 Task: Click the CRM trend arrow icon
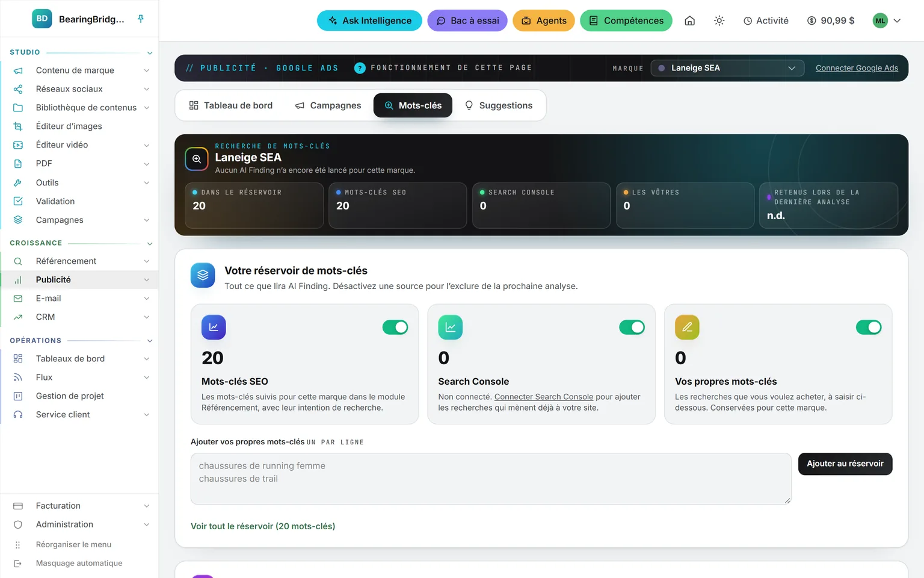click(x=18, y=317)
